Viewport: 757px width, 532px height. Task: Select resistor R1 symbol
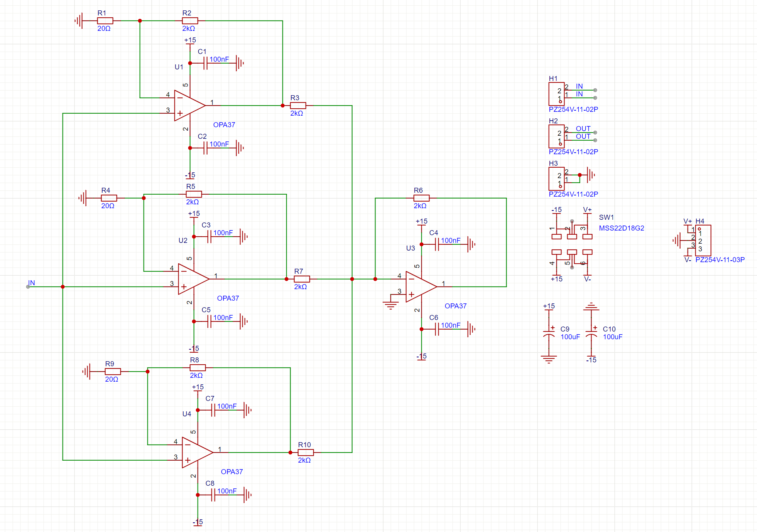point(105,21)
